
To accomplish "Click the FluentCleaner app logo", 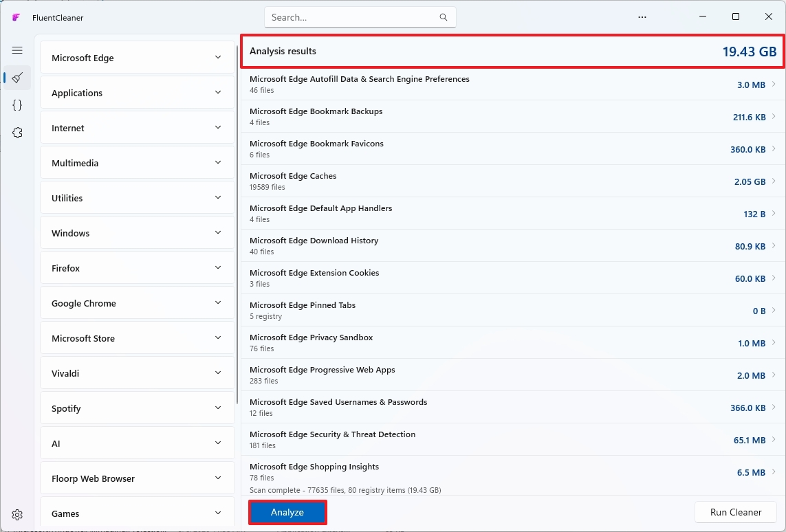I will [x=16, y=18].
